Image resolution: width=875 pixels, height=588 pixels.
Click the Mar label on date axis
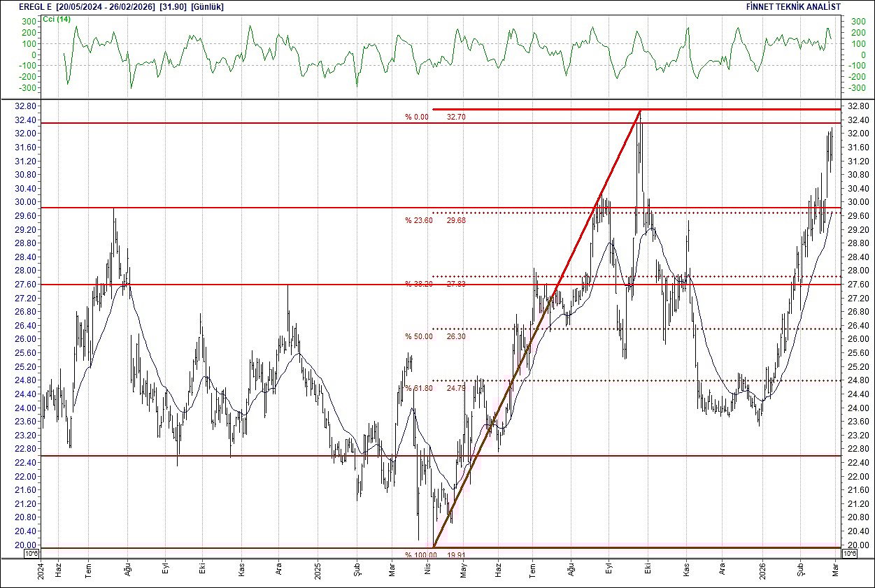click(834, 571)
